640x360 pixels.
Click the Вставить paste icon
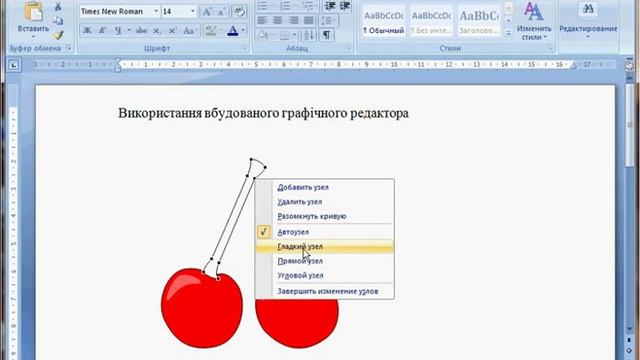pos(33,11)
